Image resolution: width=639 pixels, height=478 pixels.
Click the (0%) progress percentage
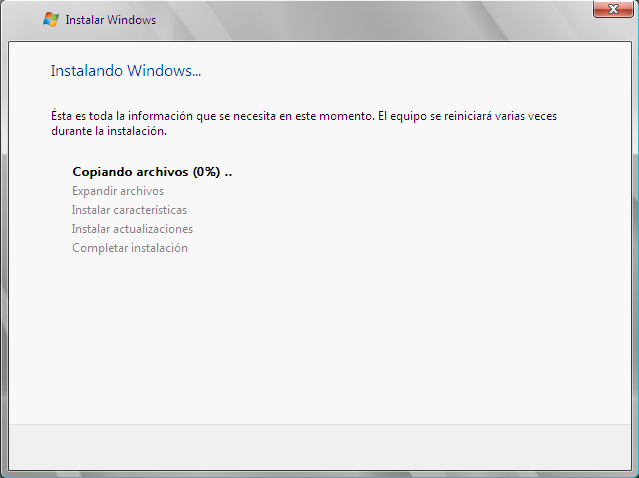tap(207, 172)
